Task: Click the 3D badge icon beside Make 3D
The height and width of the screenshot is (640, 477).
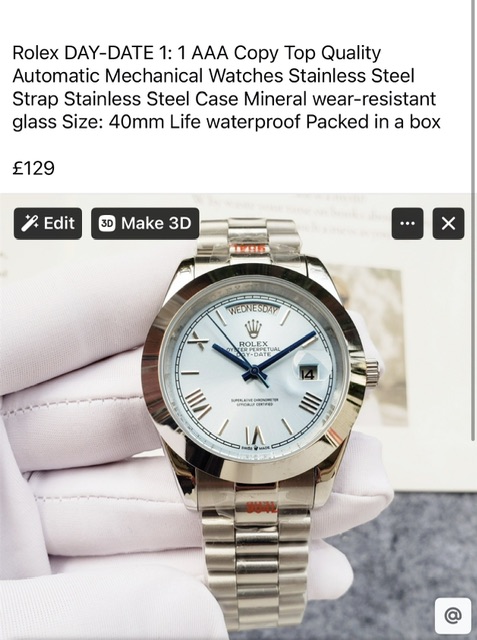Action: tap(107, 223)
